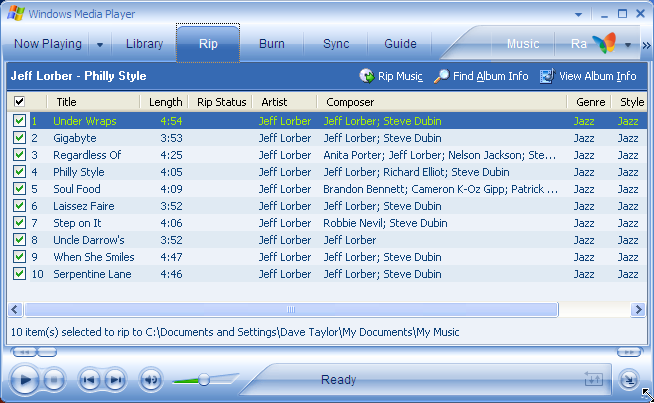Open the Sync tab

(x=336, y=43)
